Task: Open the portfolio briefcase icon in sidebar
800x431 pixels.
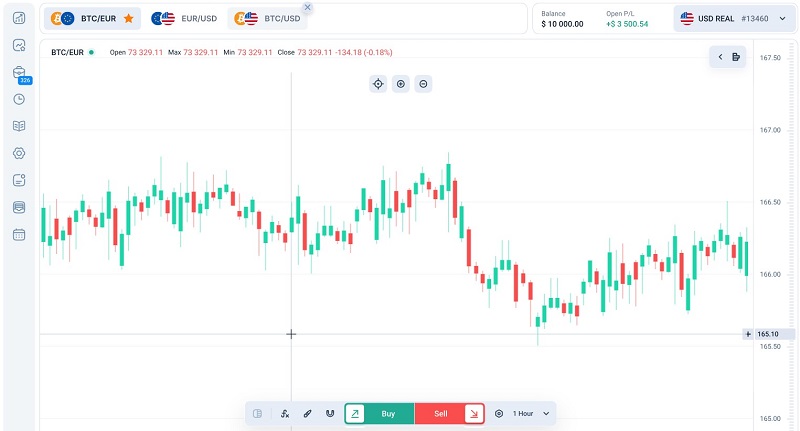Action: [19, 72]
